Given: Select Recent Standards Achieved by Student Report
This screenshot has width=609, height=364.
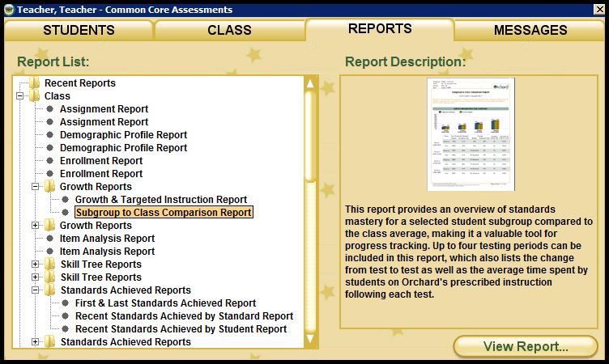Looking at the screenshot, I should point(181,328).
